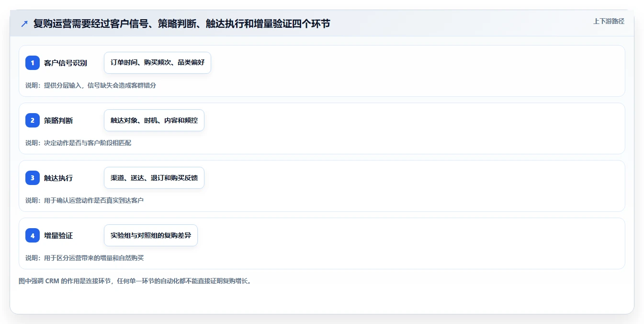
Task: Click the 上下游路径 label in the header
Action: point(609,21)
